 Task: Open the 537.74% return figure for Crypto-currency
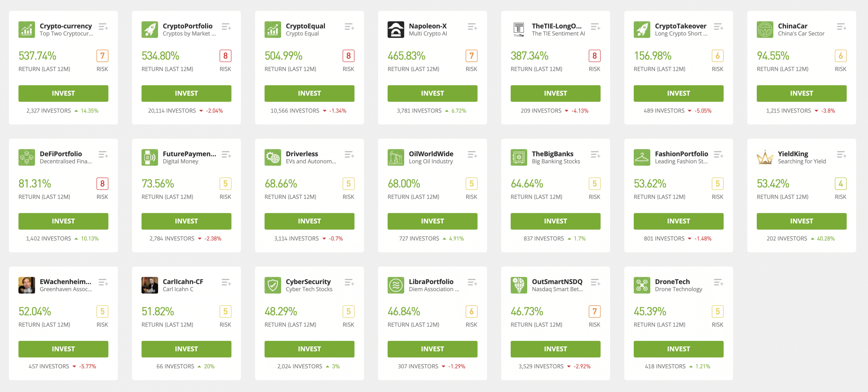click(x=37, y=56)
